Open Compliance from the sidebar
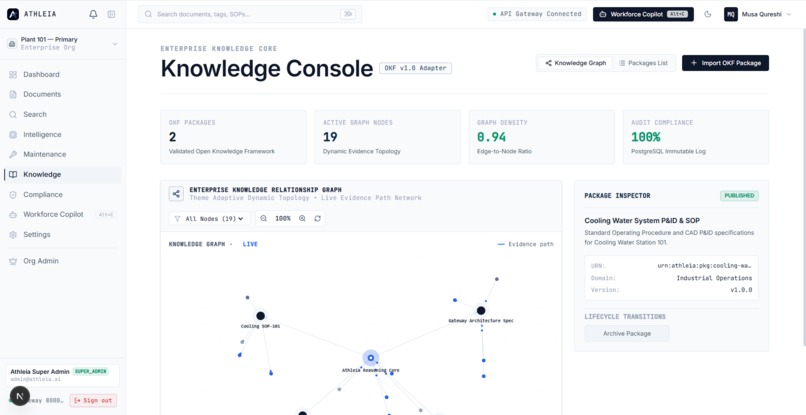 pyautogui.click(x=63, y=195)
